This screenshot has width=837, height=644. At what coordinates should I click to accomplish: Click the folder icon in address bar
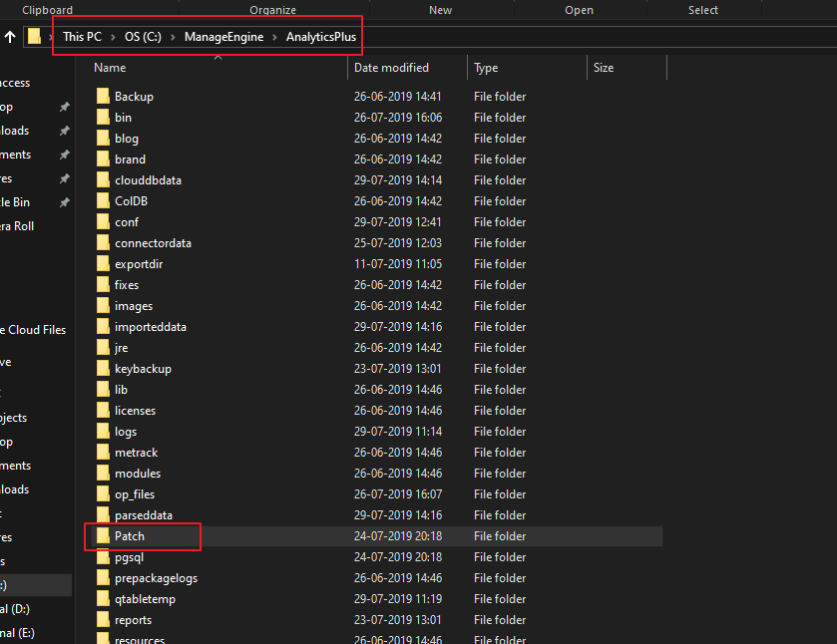(34, 36)
